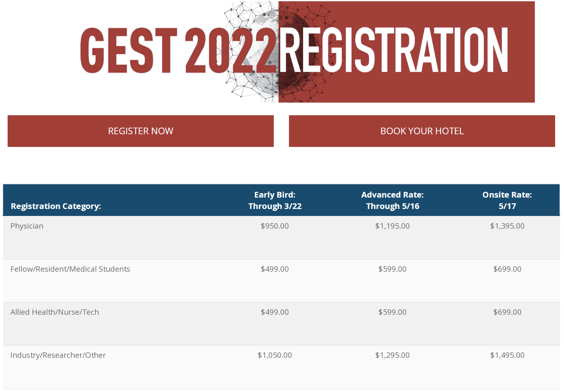Click the Physician onsite rate $1,395.00
This screenshot has width=564, height=392.
(x=507, y=226)
